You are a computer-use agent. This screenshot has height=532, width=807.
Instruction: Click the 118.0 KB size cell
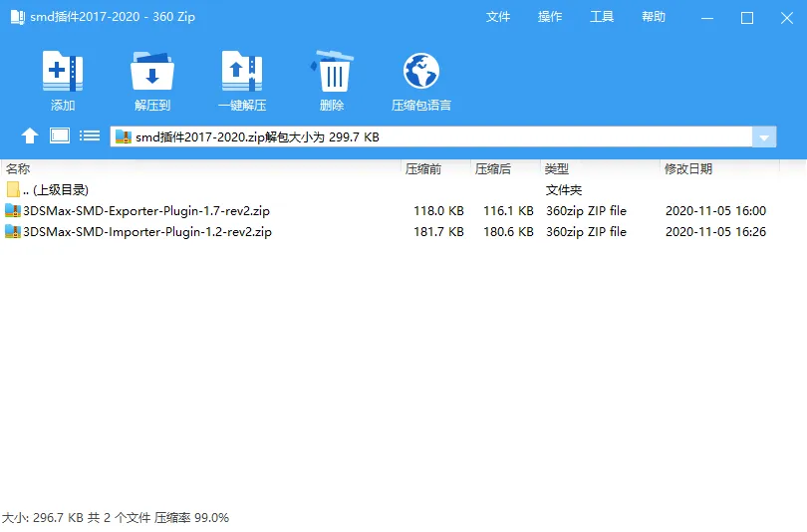point(438,211)
